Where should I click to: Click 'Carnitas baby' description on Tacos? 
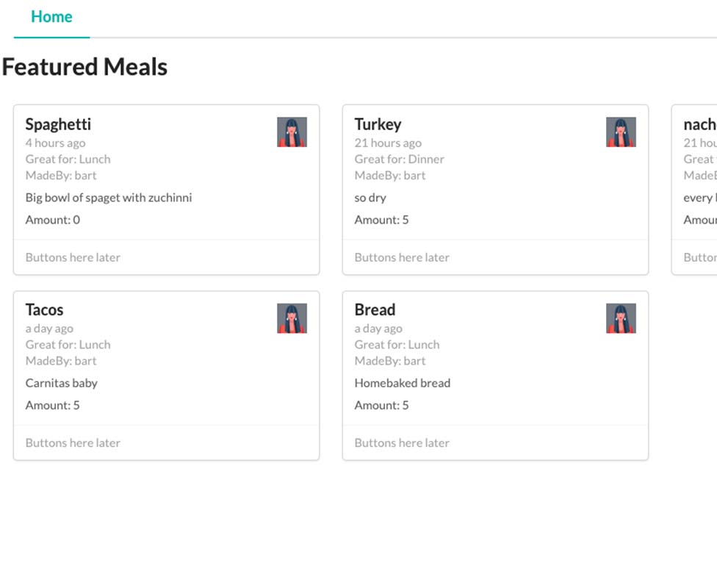pos(62,383)
